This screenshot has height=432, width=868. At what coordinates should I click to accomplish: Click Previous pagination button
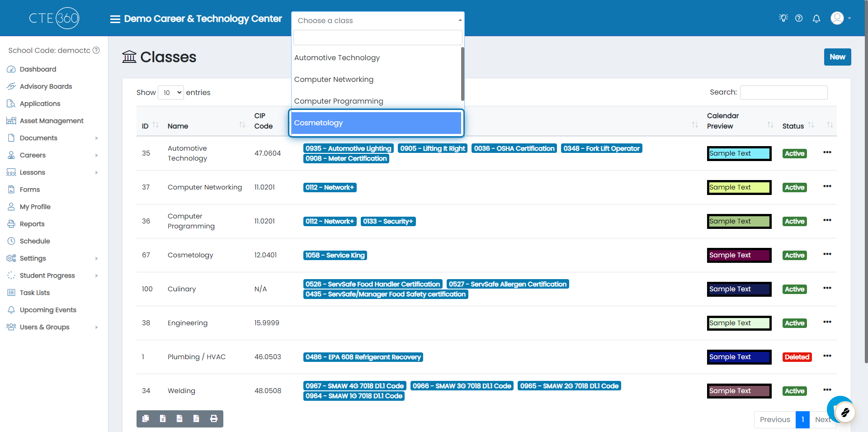pyautogui.click(x=775, y=419)
